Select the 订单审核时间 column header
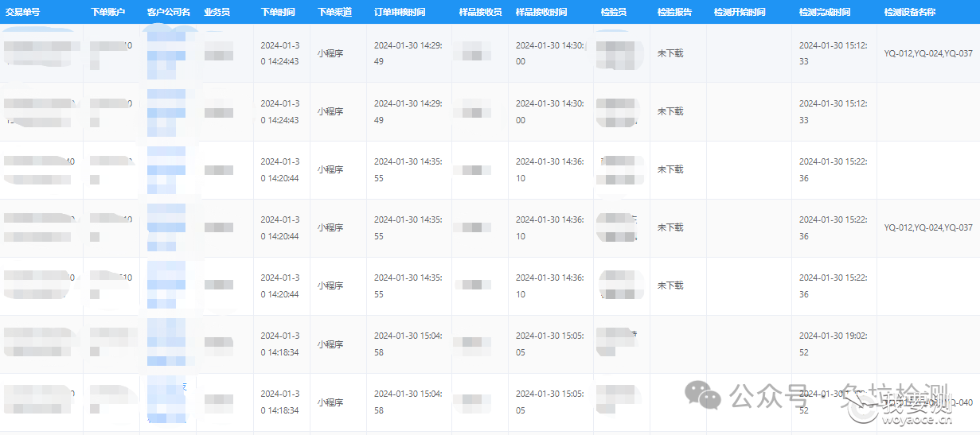The width and height of the screenshot is (980, 435). 400,13
